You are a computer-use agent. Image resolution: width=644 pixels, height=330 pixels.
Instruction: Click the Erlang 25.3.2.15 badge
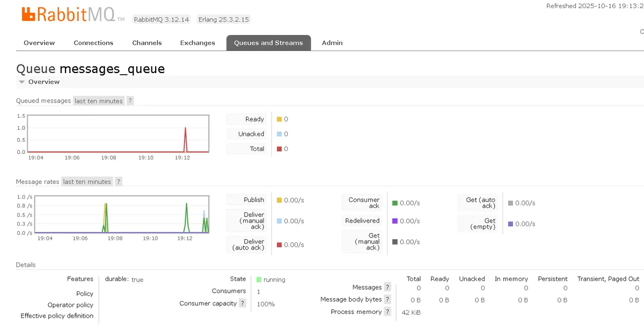click(224, 19)
